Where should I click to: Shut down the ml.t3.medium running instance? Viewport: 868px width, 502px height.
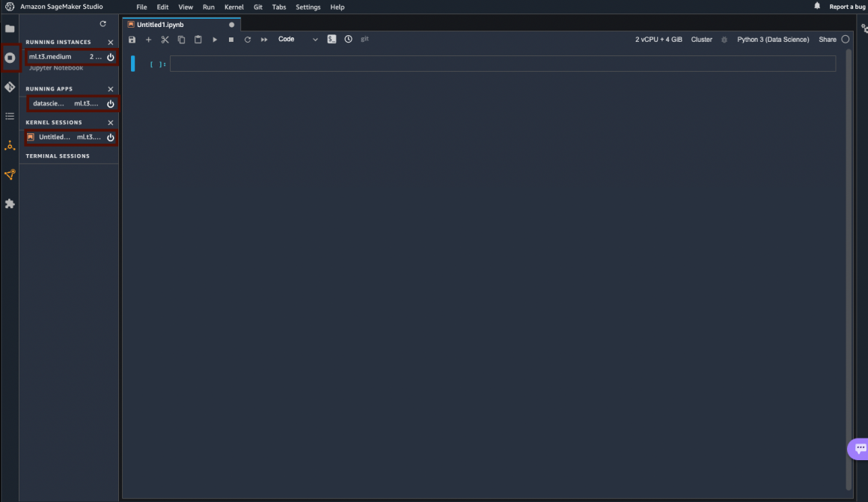click(111, 57)
